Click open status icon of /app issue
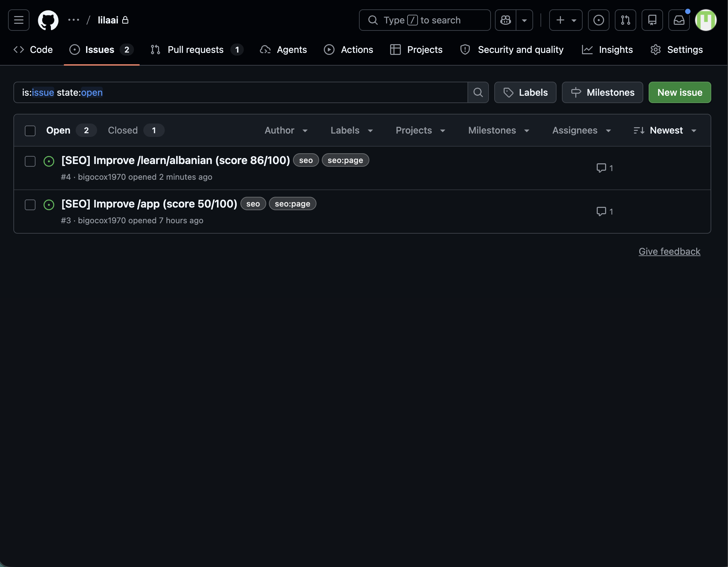The width and height of the screenshot is (728, 567). [x=49, y=205]
